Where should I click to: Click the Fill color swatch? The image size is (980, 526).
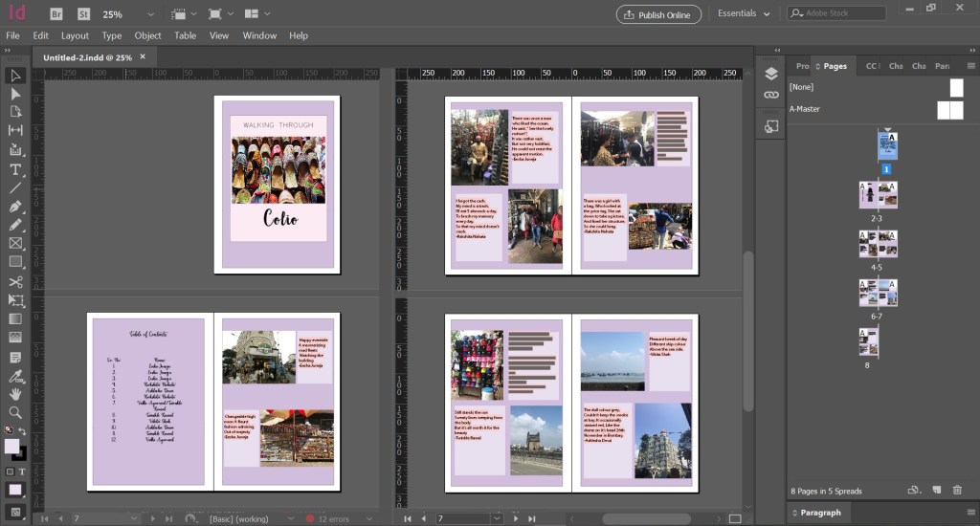[11, 446]
